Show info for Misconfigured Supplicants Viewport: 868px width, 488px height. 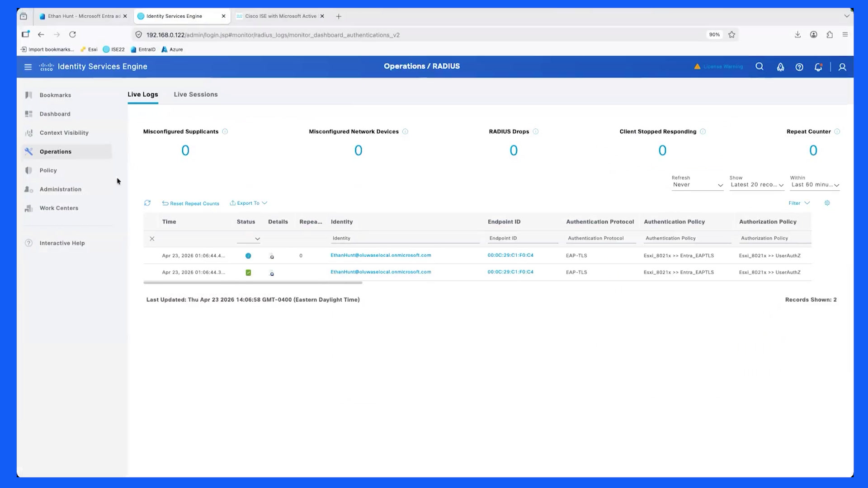[225, 131]
